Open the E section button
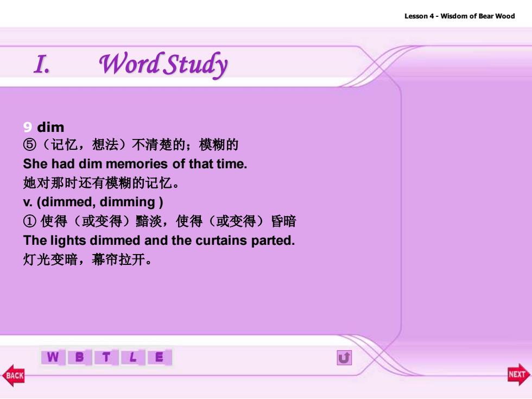532x399 pixels. coord(160,357)
